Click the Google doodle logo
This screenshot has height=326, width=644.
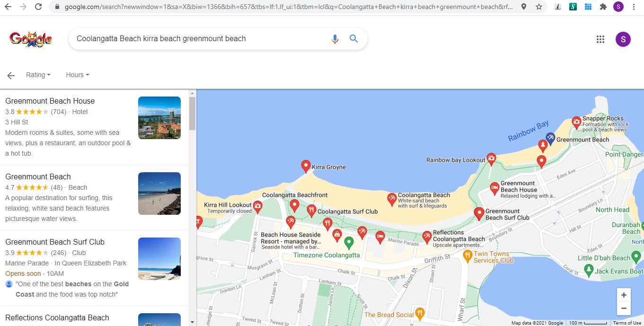click(x=31, y=39)
